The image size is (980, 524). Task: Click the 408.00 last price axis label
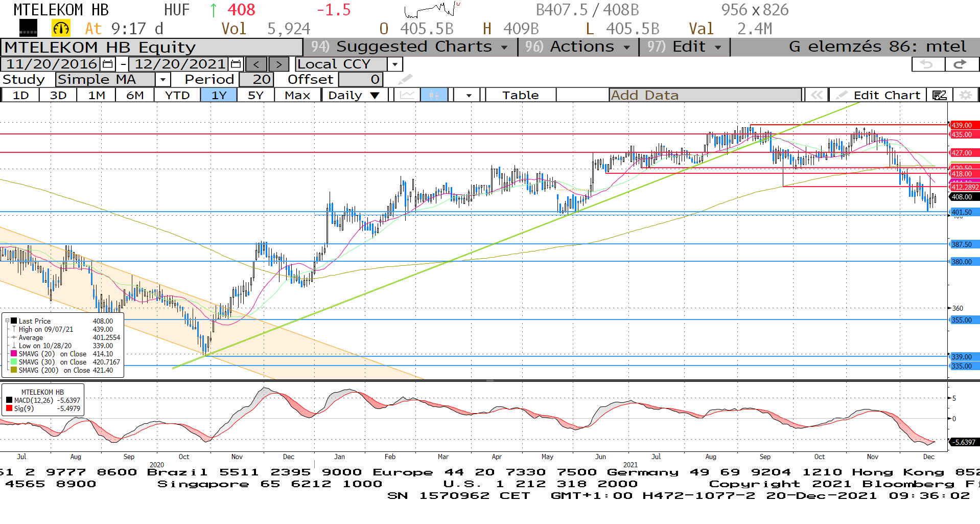(x=964, y=197)
